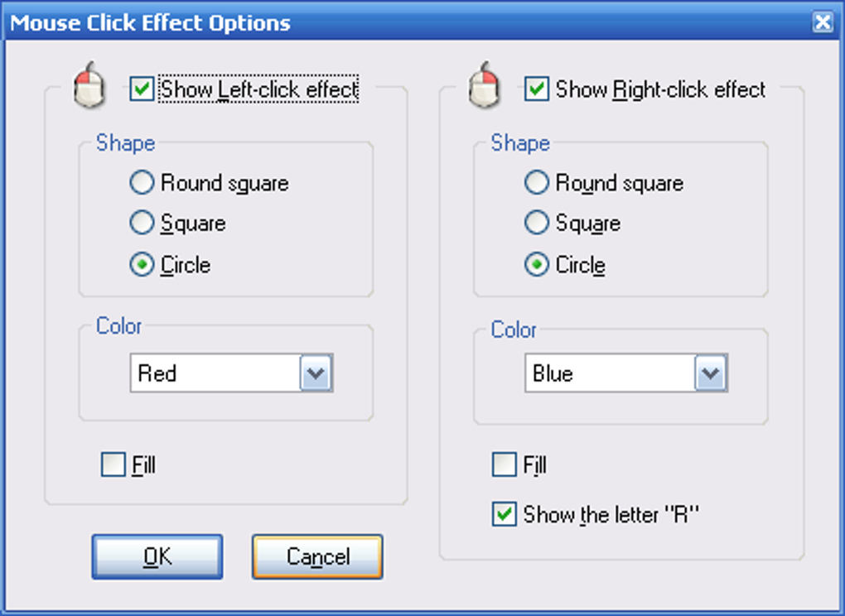Screen dimensions: 845x616
Task: Uncheck Show Right-click effect checkbox
Action: [537, 89]
